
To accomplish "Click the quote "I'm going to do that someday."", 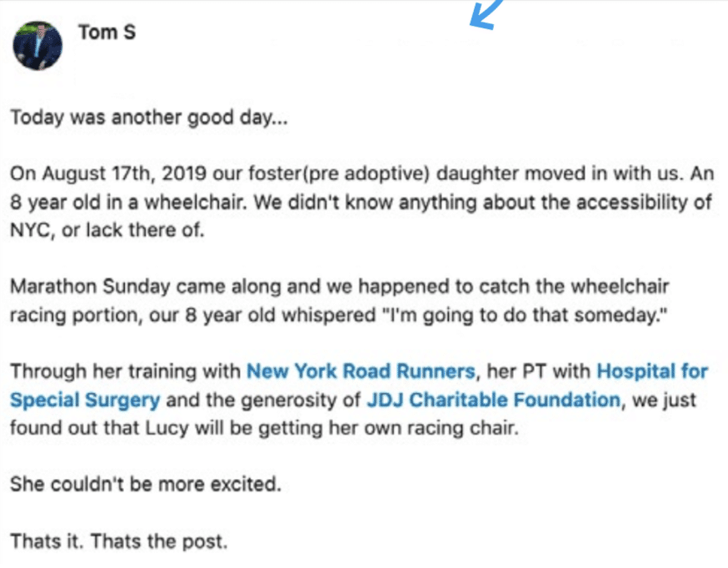I will [x=524, y=315].
